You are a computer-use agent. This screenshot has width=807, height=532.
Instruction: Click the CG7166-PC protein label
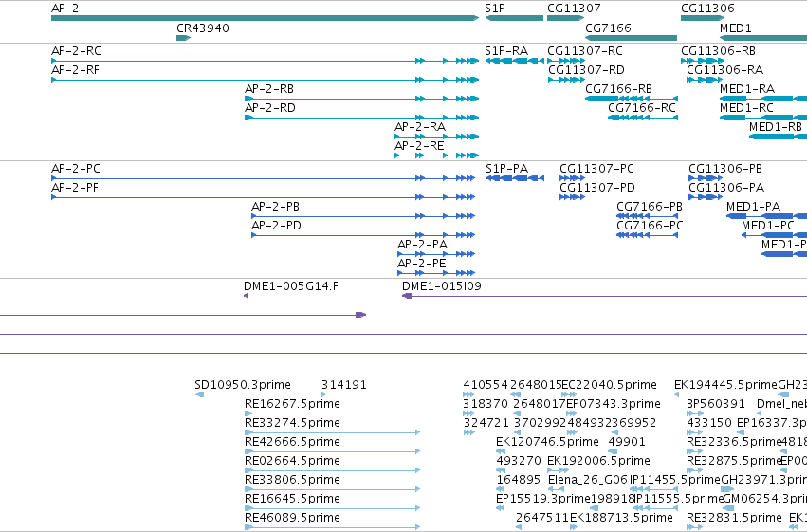[650, 226]
